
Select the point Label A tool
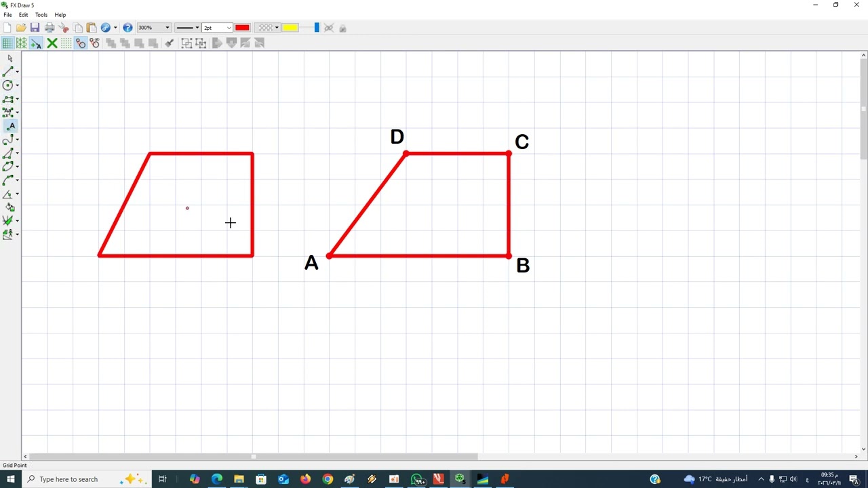click(x=11, y=126)
